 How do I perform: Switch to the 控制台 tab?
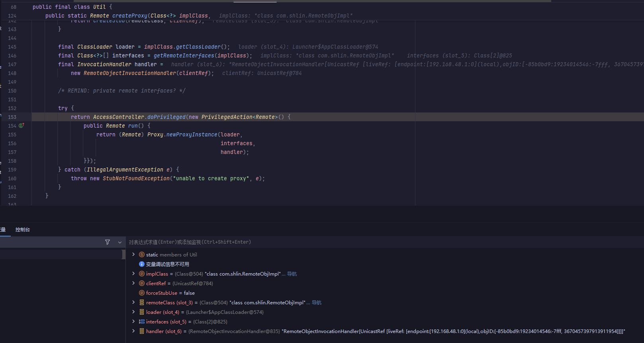(23, 230)
